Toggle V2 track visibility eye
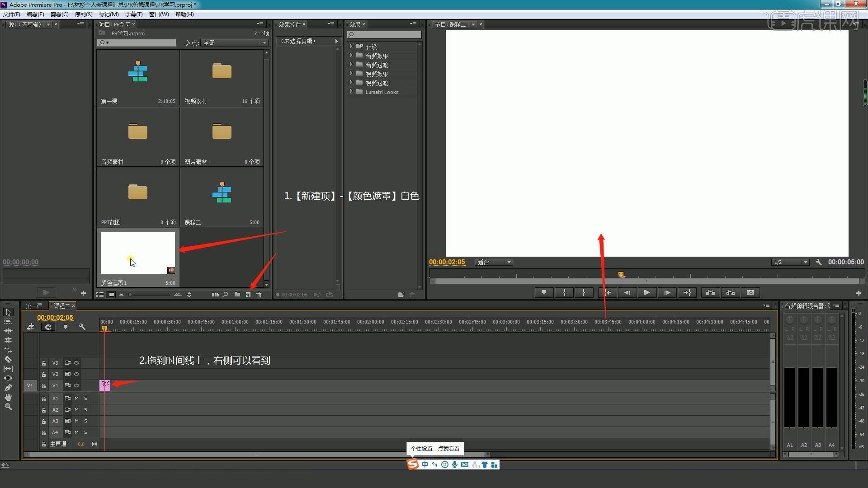 (76, 374)
